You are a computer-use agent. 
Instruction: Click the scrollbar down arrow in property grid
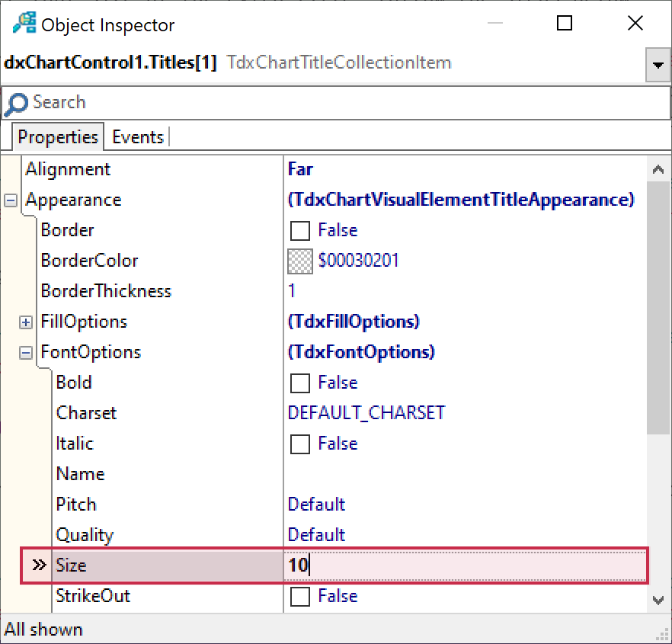point(658,601)
